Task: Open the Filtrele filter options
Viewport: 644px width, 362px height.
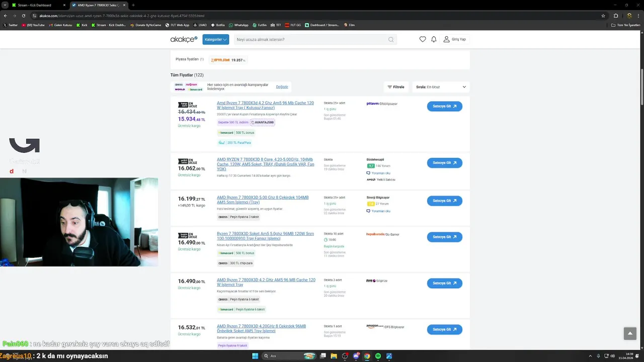Action: [396, 87]
